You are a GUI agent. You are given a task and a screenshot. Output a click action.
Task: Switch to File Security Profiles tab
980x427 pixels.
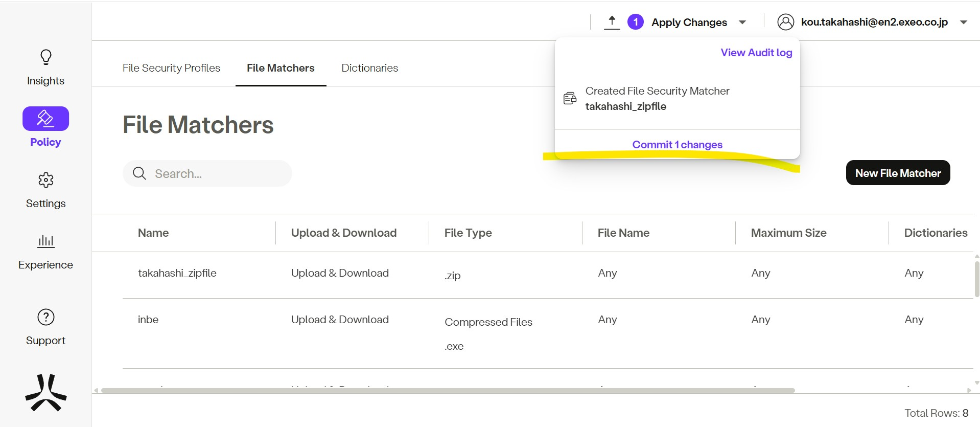171,68
